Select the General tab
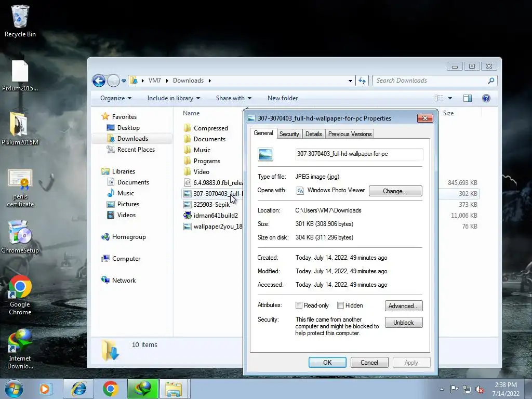This screenshot has height=399, width=532. (263, 133)
